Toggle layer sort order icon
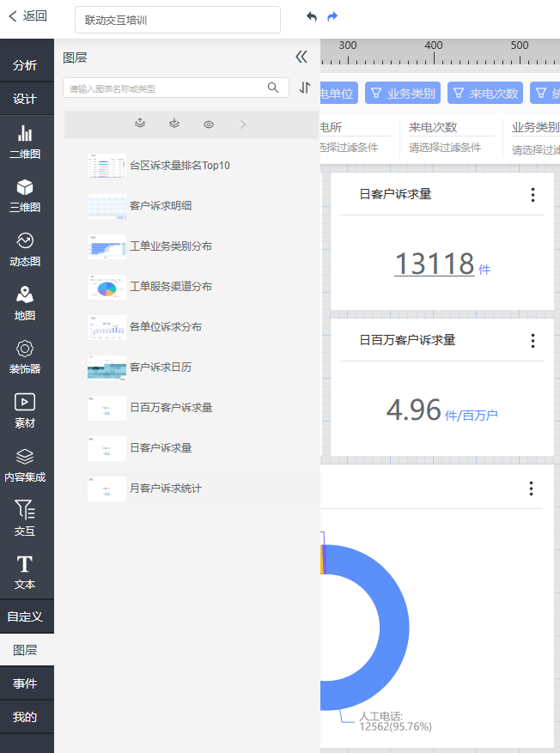This screenshot has width=560, height=753. (305, 88)
